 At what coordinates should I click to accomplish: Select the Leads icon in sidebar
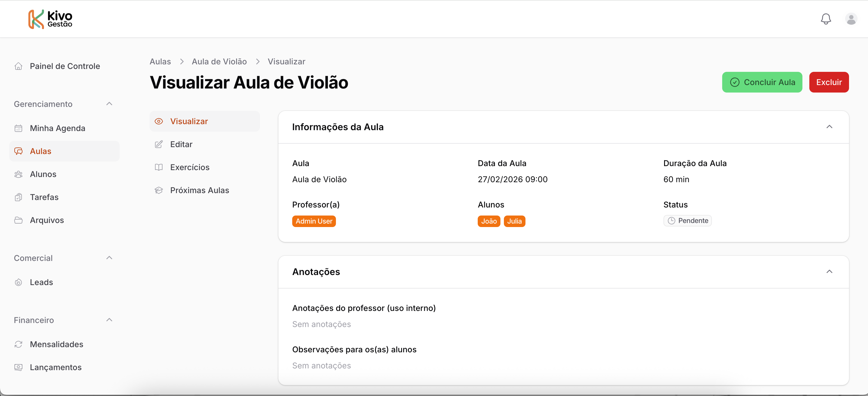click(x=18, y=282)
